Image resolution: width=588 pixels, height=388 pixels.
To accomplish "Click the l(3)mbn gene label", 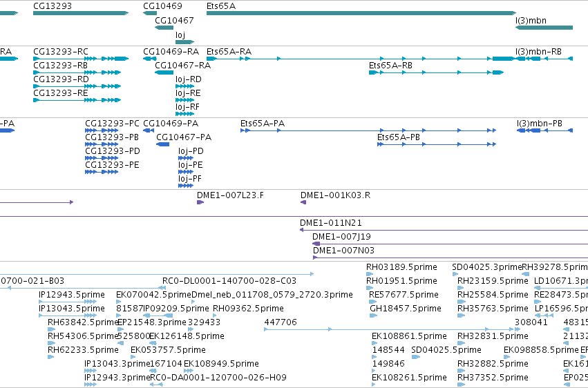I will pos(531,20).
